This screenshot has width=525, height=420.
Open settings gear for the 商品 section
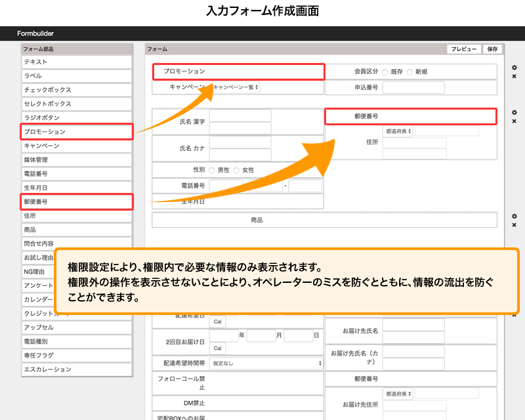tap(514, 216)
